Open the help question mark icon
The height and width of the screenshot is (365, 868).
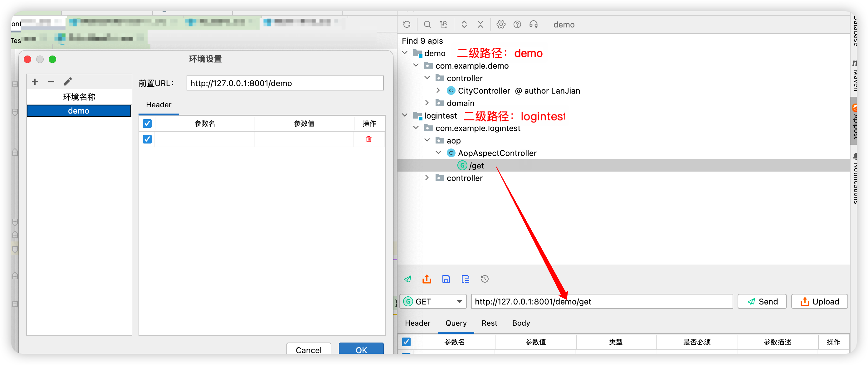click(x=517, y=24)
